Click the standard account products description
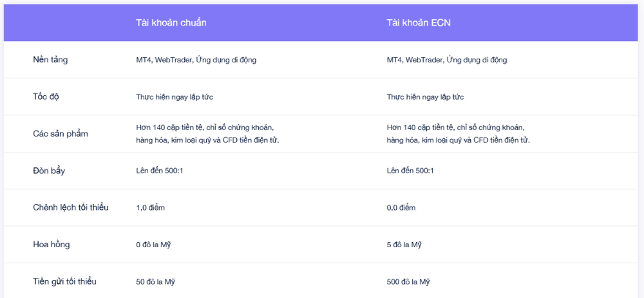 207,134
